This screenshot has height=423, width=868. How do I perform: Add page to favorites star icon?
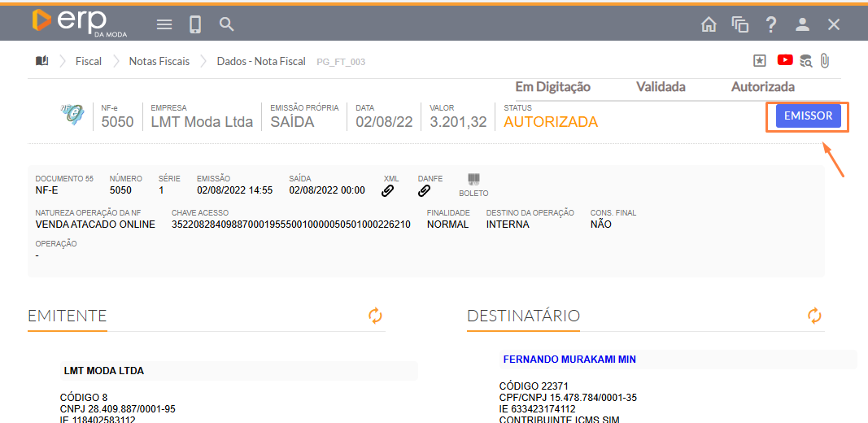point(760,60)
